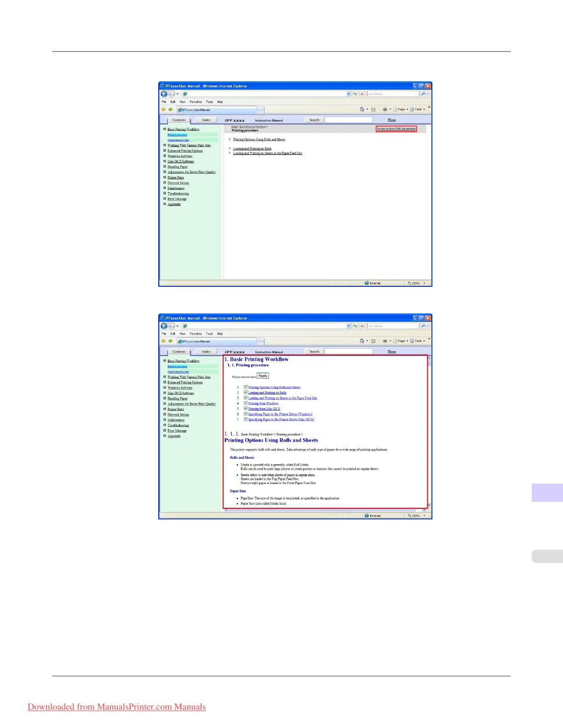Viewport: 563px width, 728px height.
Task: Open the address bar dropdown in the upper browser
Action: click(348, 94)
